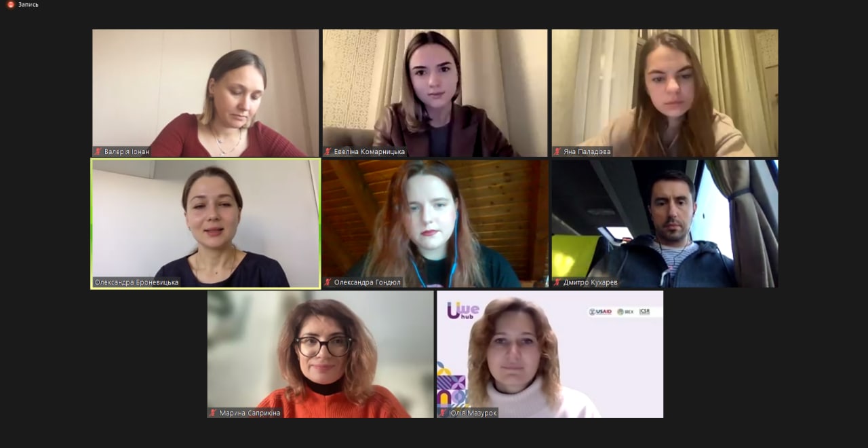Click muted mic icon beside Юлія Мазурок
The height and width of the screenshot is (448, 868).
(x=443, y=413)
